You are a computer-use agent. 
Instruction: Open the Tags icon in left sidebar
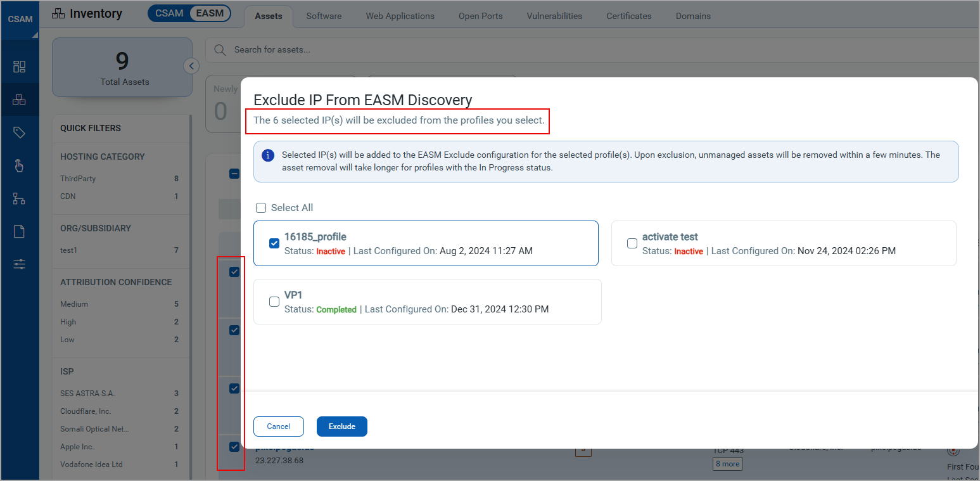point(20,132)
